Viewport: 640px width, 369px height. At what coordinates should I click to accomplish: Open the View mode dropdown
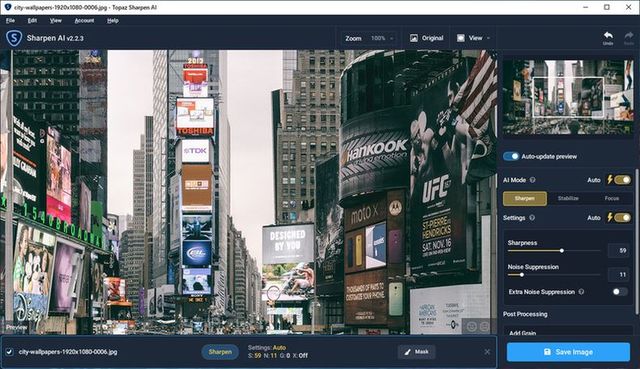point(473,38)
